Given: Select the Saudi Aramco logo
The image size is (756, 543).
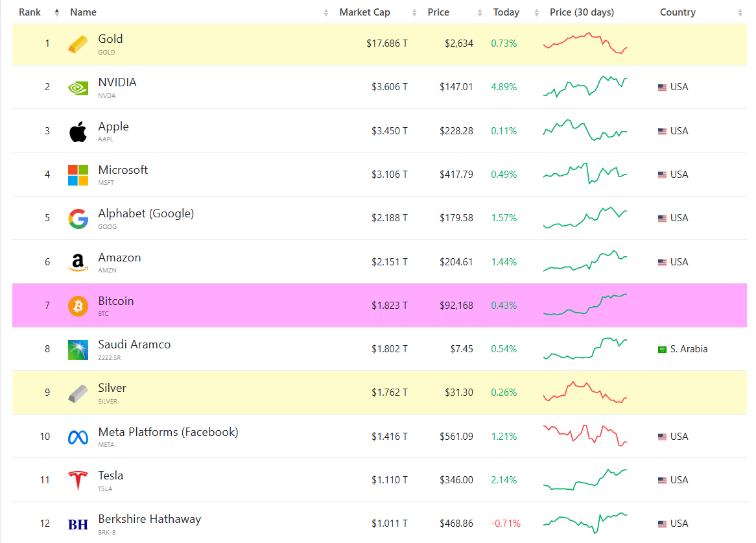Looking at the screenshot, I should [78, 350].
